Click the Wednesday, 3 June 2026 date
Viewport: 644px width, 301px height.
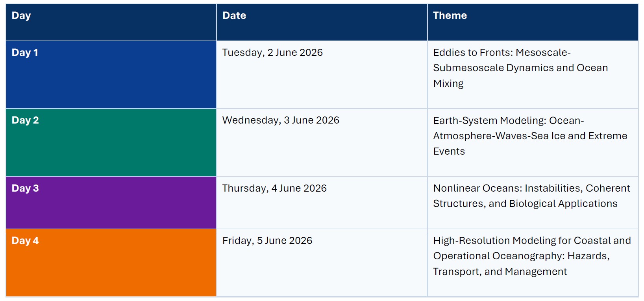281,120
